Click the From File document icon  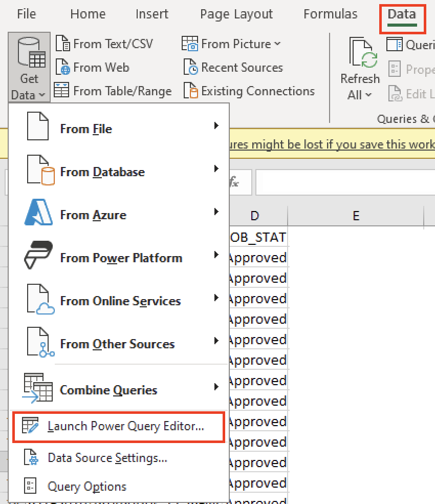tap(37, 126)
